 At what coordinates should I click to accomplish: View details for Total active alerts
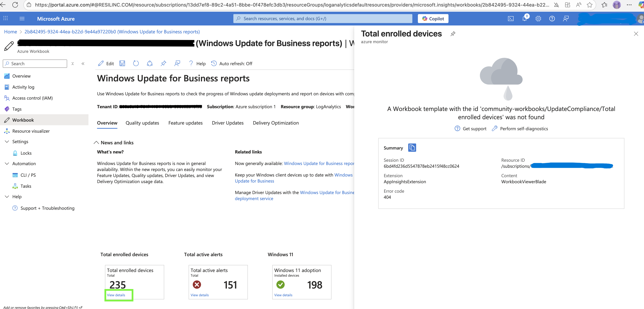click(199, 295)
